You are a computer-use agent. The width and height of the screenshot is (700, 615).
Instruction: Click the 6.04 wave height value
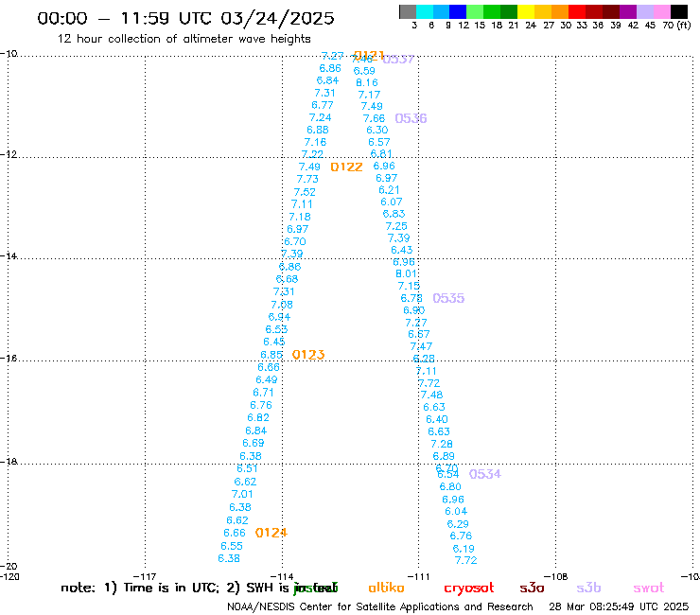[x=456, y=511]
